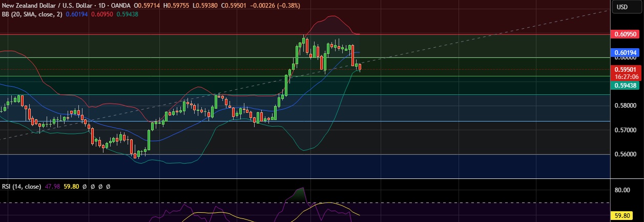Click the green 0.59438 lower band price label
Screen dimensions: 644x222
625,86
